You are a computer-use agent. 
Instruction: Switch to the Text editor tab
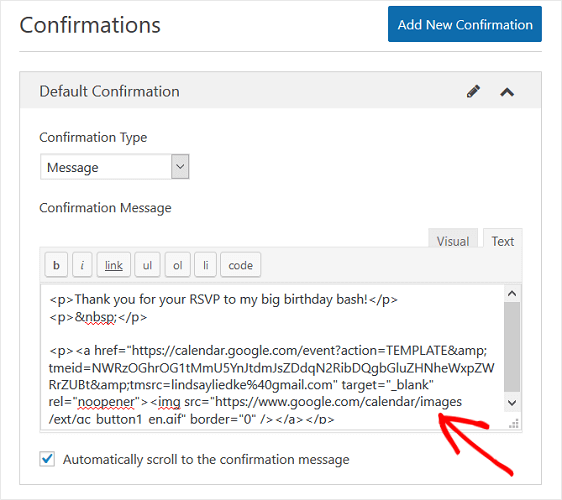503,241
